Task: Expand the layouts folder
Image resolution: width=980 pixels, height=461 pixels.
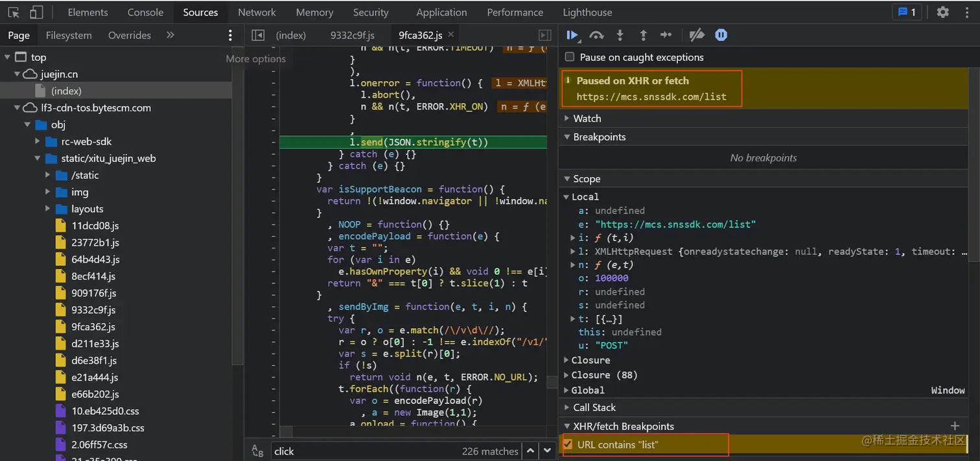Action: point(48,209)
